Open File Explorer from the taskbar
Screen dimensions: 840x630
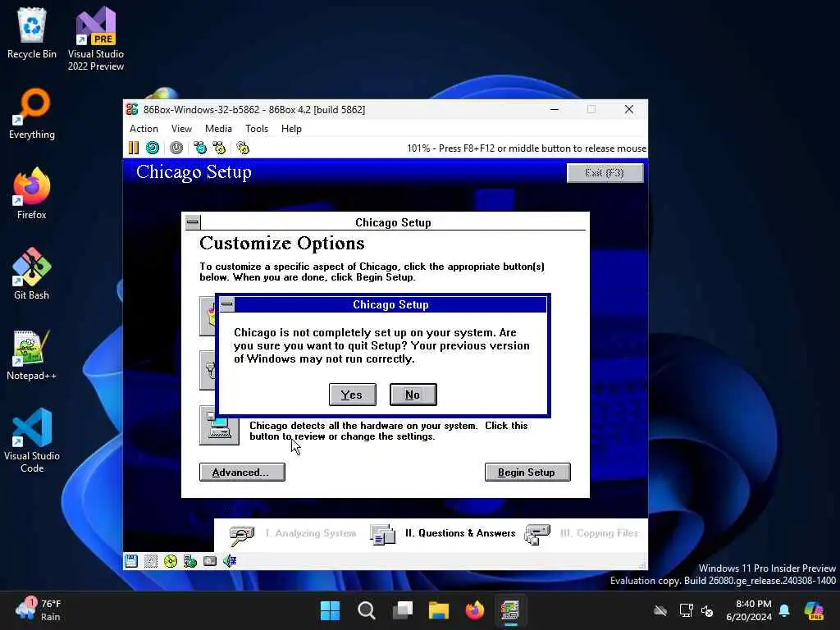[x=439, y=610]
